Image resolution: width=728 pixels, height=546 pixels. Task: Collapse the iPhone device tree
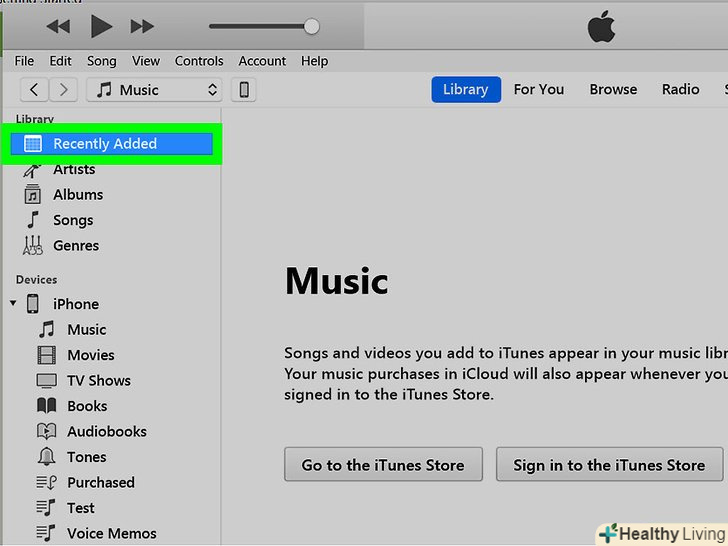[13, 304]
